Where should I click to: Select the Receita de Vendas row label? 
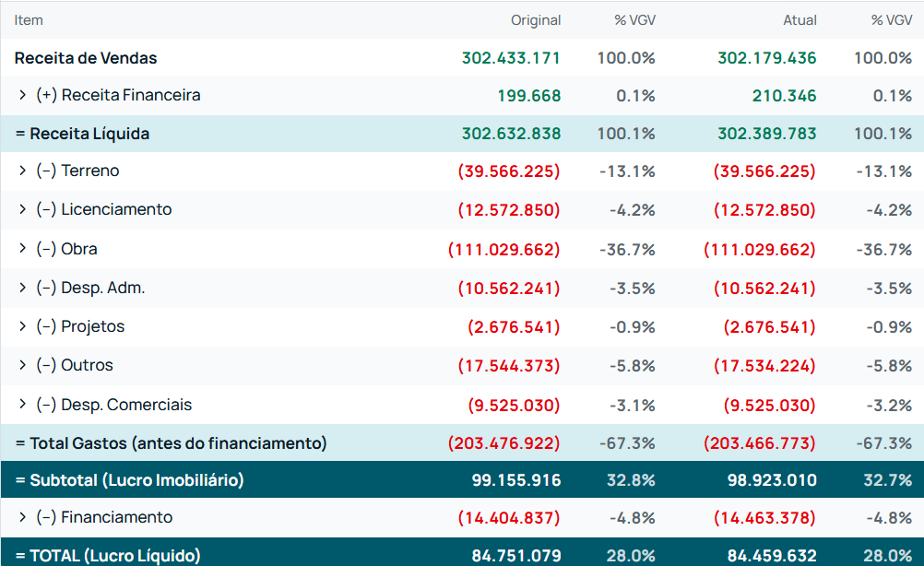coord(86,58)
